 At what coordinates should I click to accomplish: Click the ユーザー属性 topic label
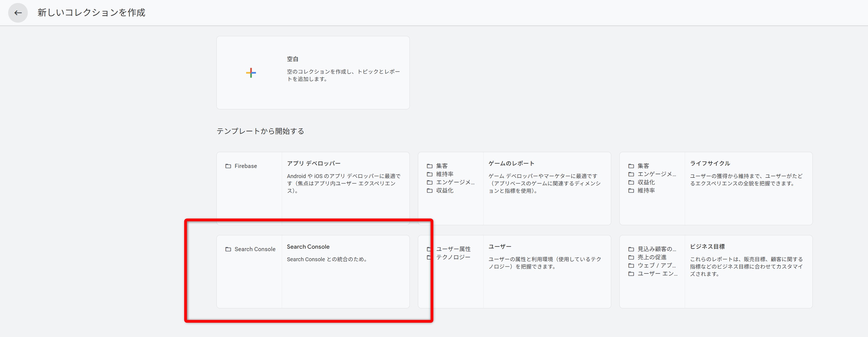(x=453, y=249)
